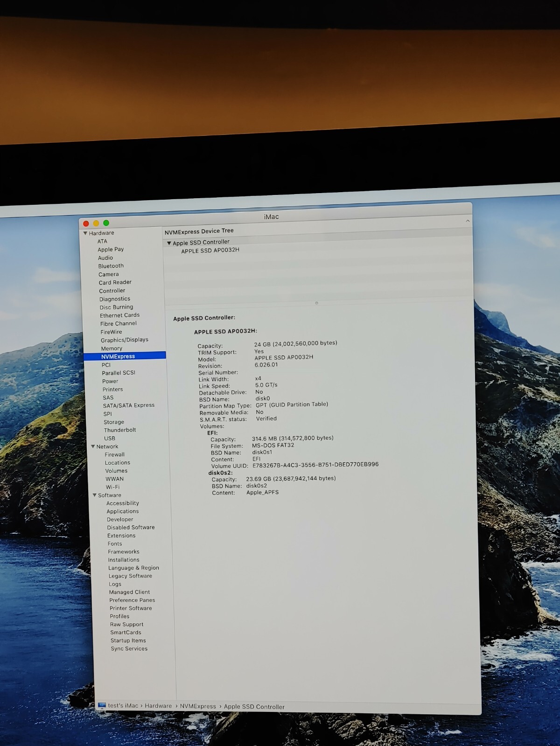Select FireWire in the sidebar
Image resolution: width=560 pixels, height=746 pixels.
(x=111, y=332)
